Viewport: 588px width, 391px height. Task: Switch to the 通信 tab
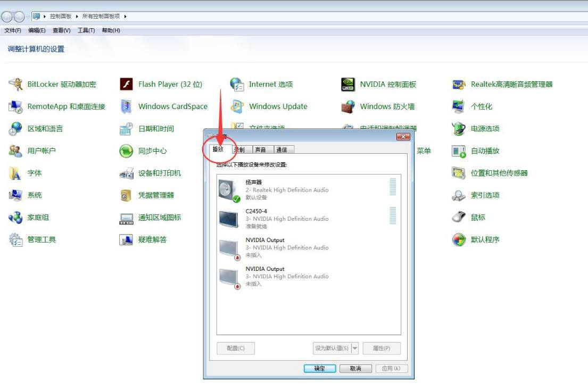(281, 150)
